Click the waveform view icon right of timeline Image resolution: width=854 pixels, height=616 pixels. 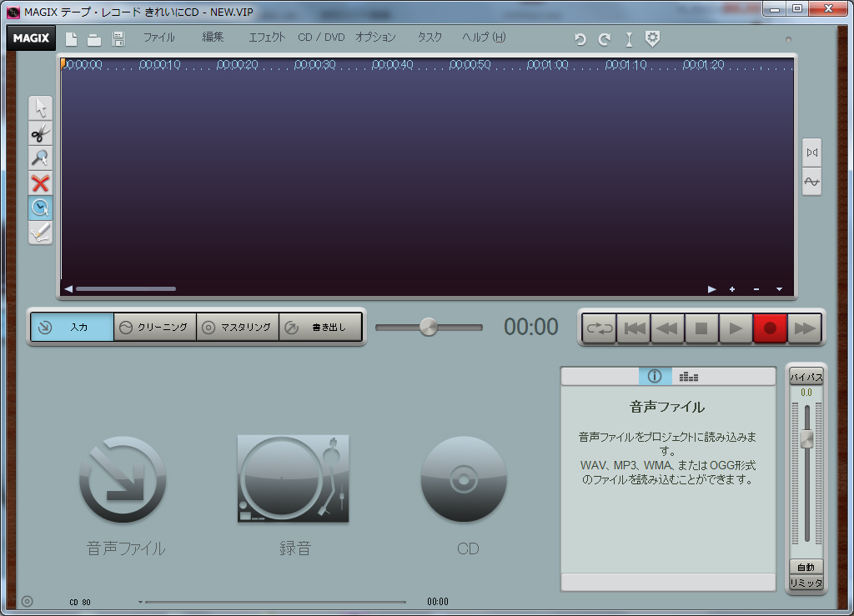[811, 182]
